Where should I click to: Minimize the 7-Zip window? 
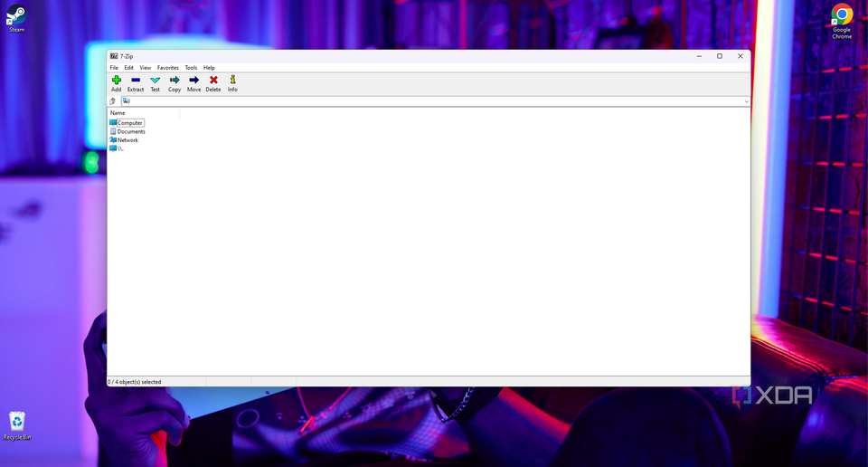tap(699, 56)
